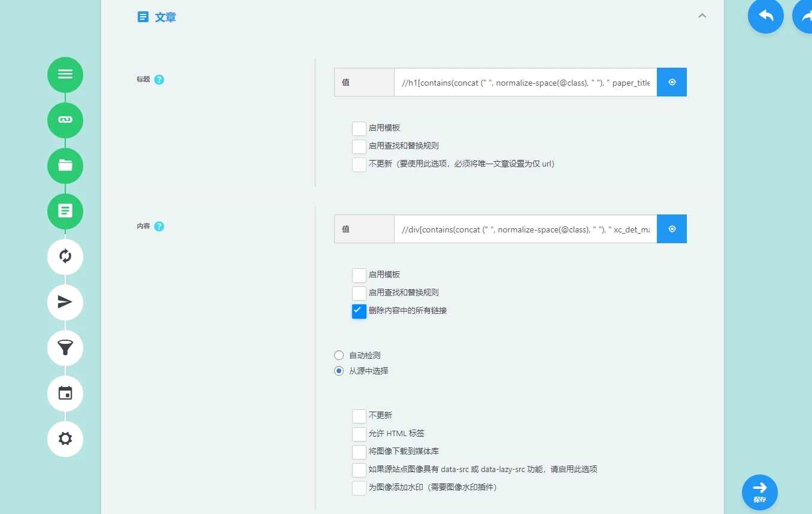Open the paper plane send step
Image resolution: width=812 pixels, height=514 pixels.
65,303
